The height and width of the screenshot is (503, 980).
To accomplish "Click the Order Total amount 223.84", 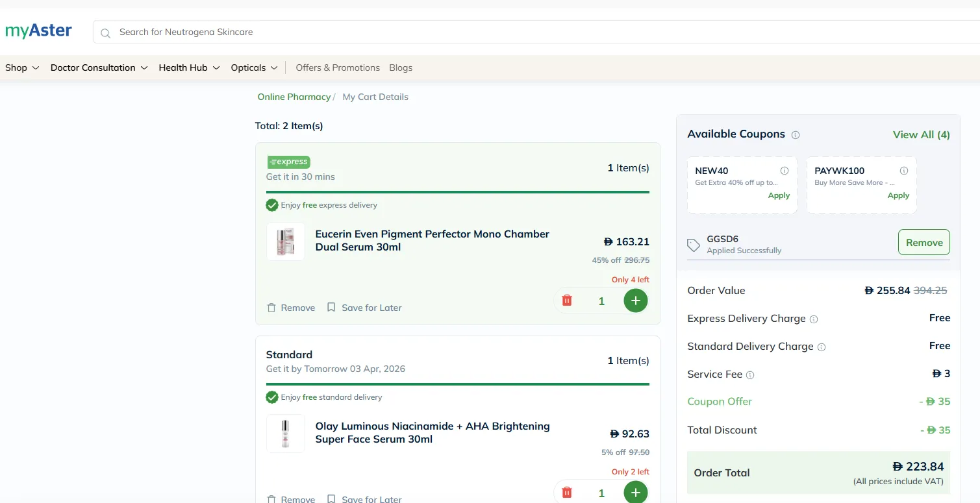I will pyautogui.click(x=918, y=466).
